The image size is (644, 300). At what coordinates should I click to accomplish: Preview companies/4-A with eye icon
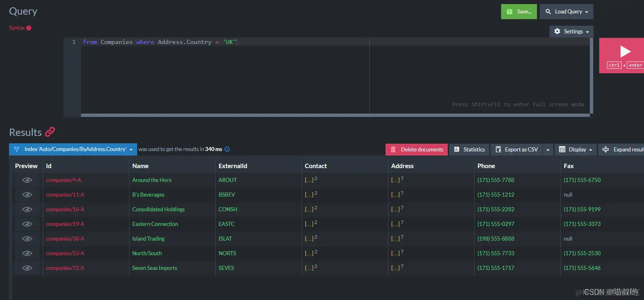pos(27,180)
